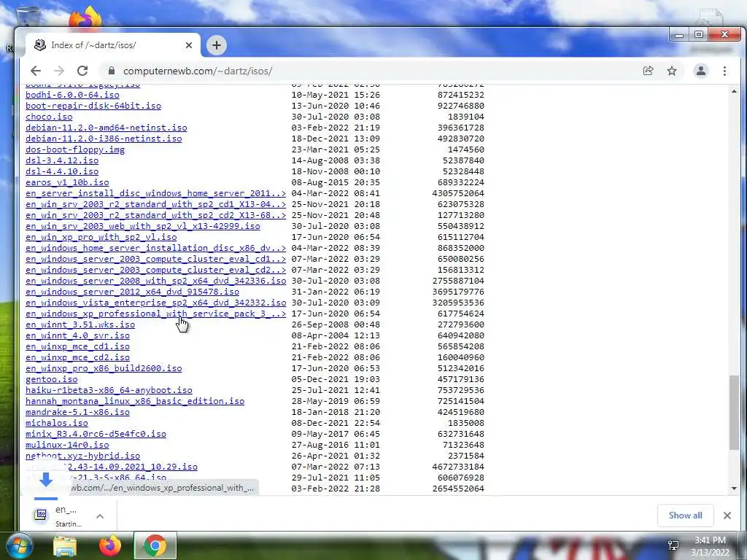Click en_windows_vista_enterprise_sp2_x64 iso link
747x560 pixels.
pyautogui.click(x=156, y=303)
